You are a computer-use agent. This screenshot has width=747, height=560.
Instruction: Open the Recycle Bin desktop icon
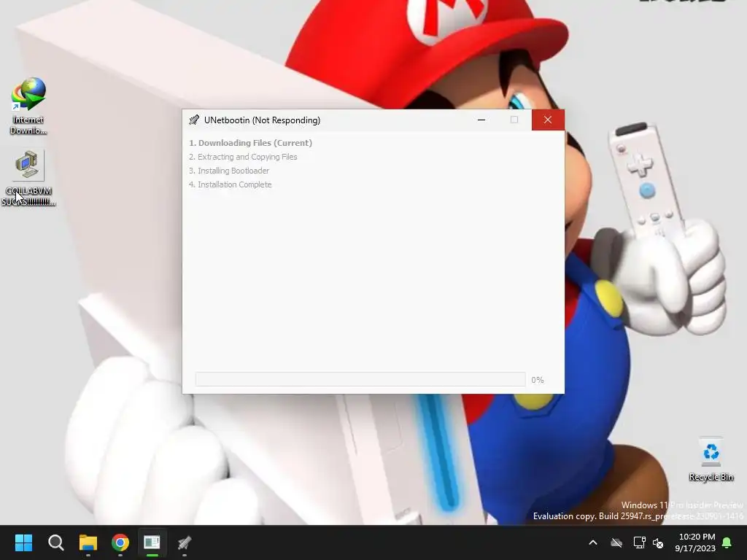pyautogui.click(x=711, y=459)
